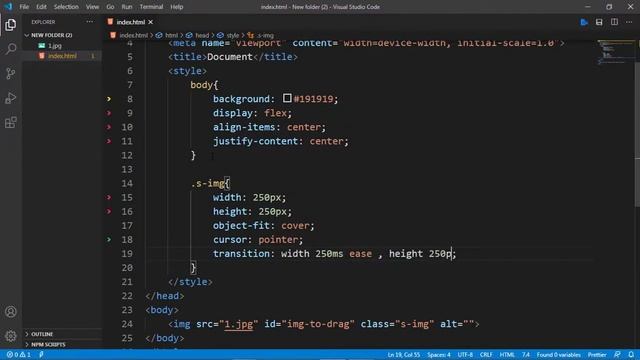Click html in the breadcrumb
Viewport: 640px width, 360px height.
click(171, 36)
